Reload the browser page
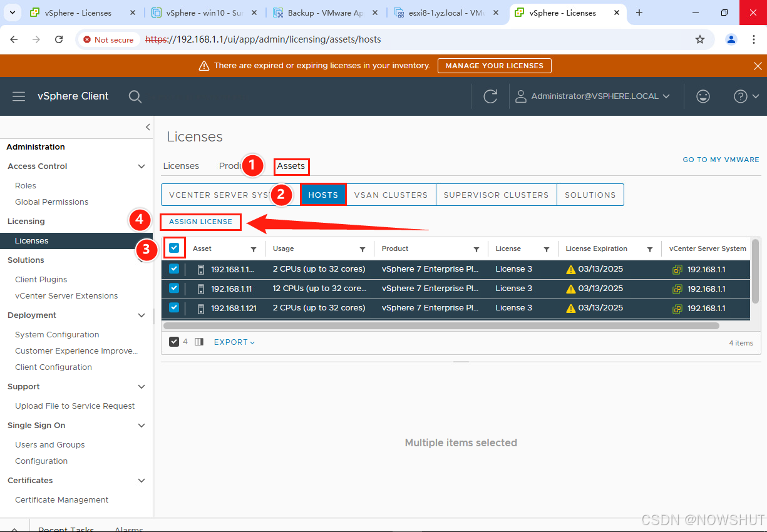This screenshot has width=767, height=532. point(59,39)
